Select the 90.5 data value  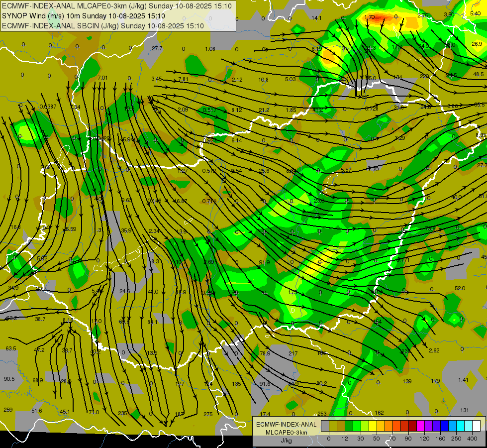pos(9,379)
